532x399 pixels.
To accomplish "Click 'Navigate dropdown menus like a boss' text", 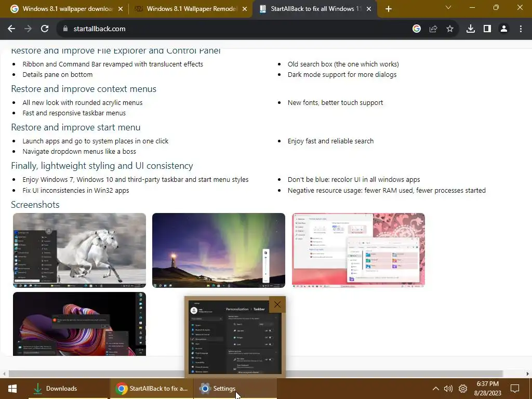I will (79, 151).
